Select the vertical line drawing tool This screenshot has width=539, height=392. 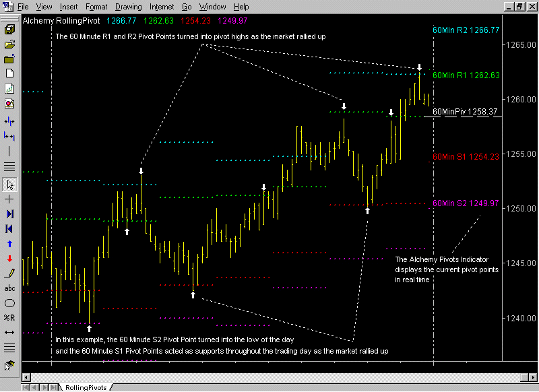[9, 151]
